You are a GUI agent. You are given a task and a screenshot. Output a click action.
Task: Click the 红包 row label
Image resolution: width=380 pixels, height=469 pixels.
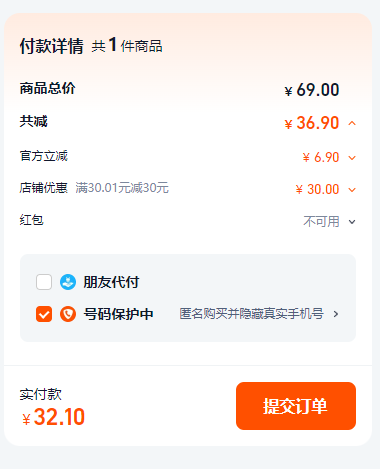pos(31,220)
